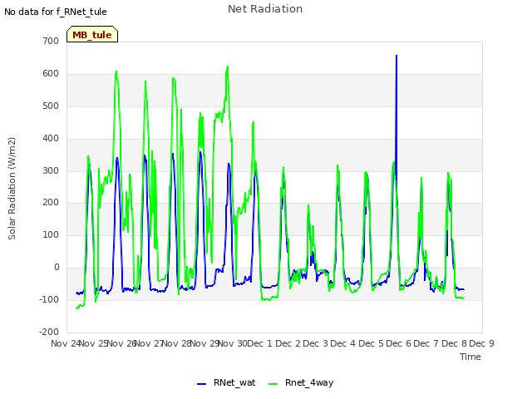Click the 400 y-axis tick label
The image size is (532, 399).
click(51, 138)
